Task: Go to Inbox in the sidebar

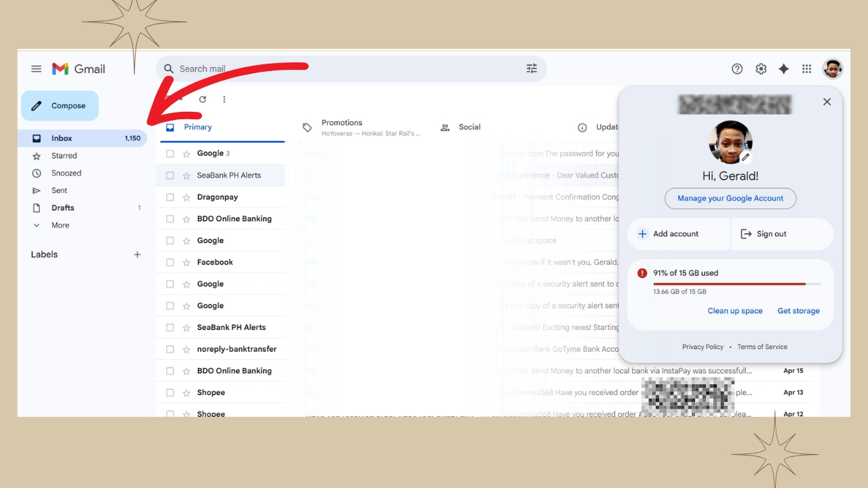Action: [82, 138]
